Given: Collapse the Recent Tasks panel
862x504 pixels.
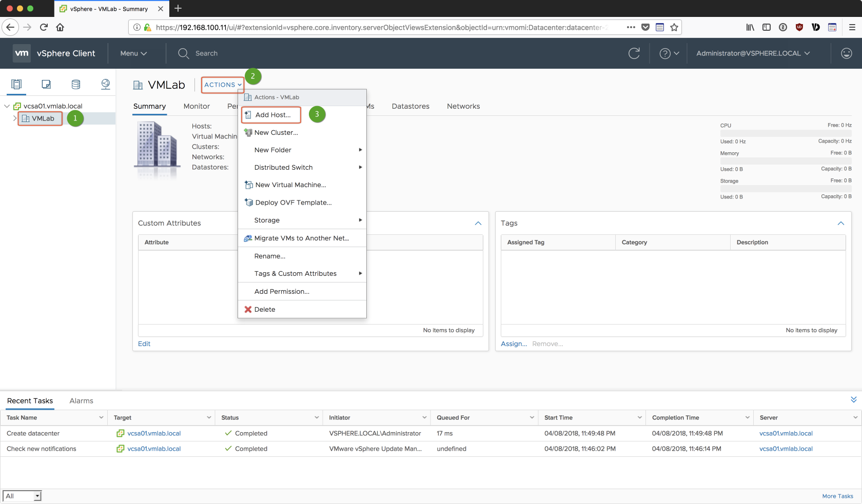Looking at the screenshot, I should tap(853, 399).
